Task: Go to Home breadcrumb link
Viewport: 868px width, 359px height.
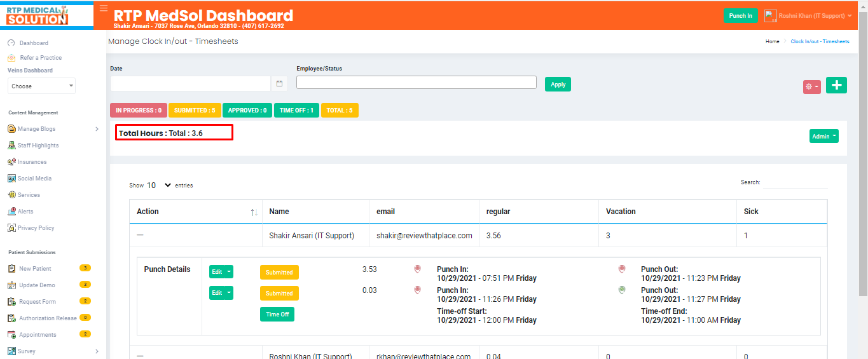Action: (772, 41)
